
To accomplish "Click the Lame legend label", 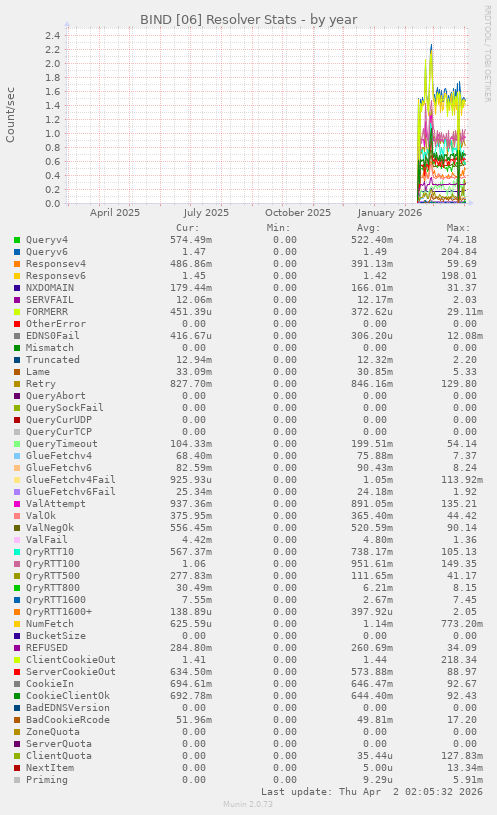I will [x=38, y=372].
